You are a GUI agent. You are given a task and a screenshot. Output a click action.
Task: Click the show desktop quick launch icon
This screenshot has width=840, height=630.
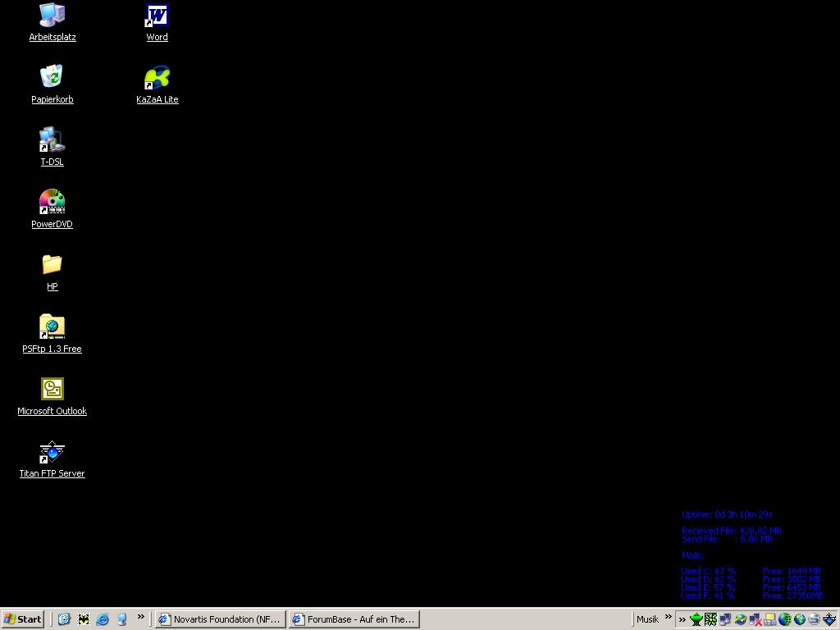121,619
